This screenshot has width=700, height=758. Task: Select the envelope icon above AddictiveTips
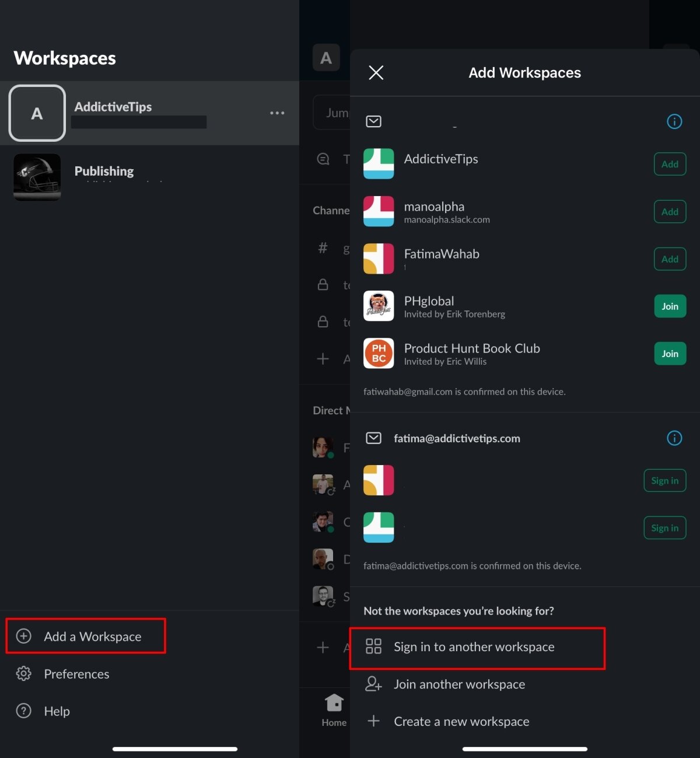click(373, 121)
